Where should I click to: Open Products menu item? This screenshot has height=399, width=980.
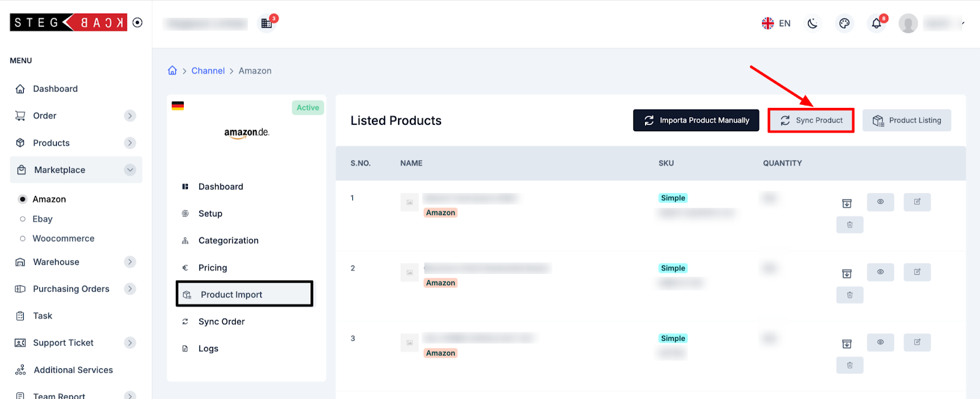coord(51,143)
